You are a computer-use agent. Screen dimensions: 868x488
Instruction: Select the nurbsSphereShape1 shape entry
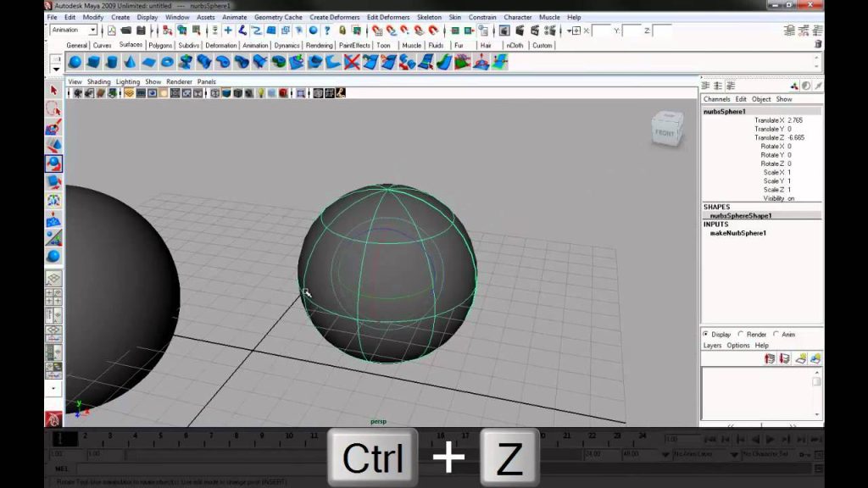point(741,216)
